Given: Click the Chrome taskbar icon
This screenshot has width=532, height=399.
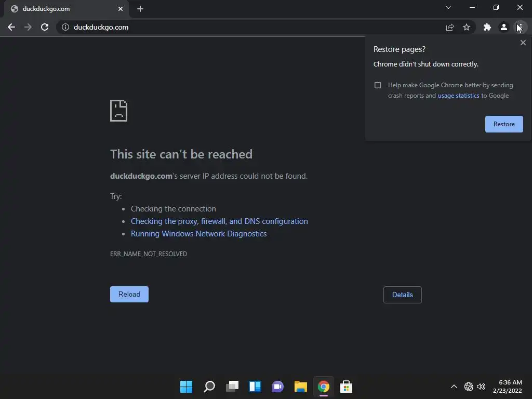Looking at the screenshot, I should pyautogui.click(x=323, y=387).
